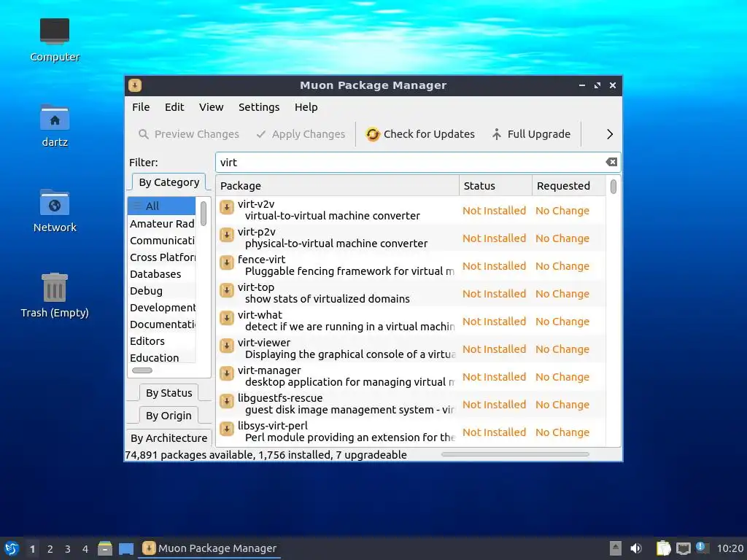Select the Education category
This screenshot has width=747, height=560.
pyautogui.click(x=161, y=357)
